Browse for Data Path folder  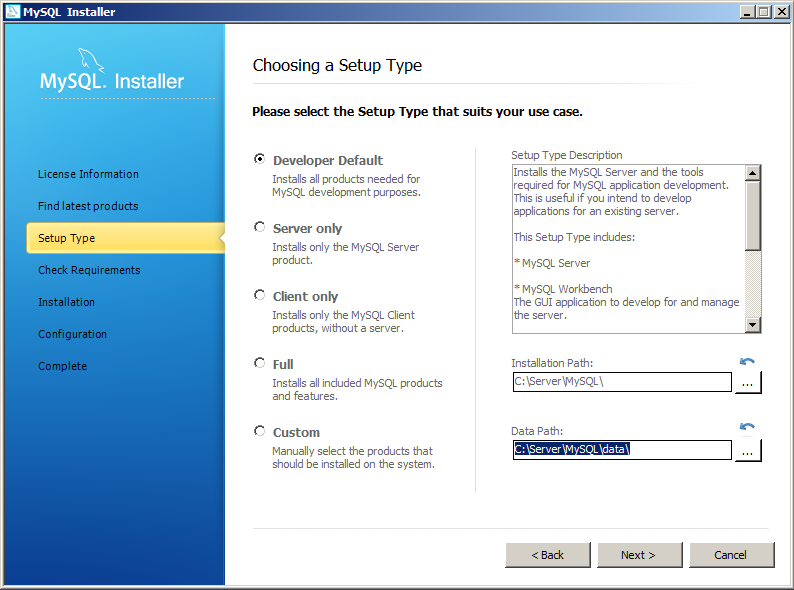click(x=747, y=450)
